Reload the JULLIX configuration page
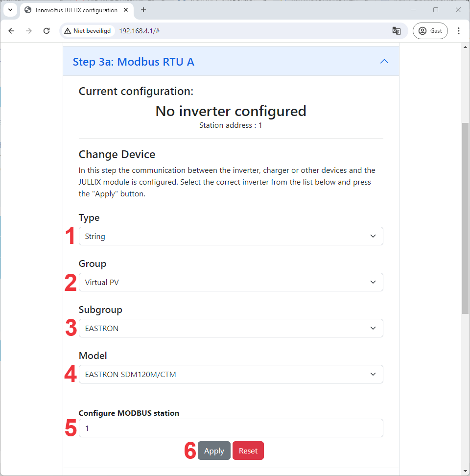 point(47,31)
